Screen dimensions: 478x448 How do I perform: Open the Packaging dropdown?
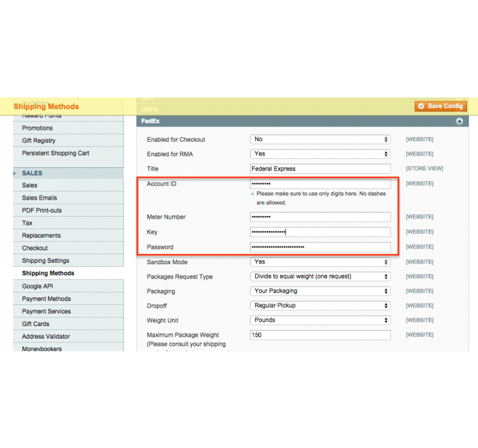tap(320, 291)
